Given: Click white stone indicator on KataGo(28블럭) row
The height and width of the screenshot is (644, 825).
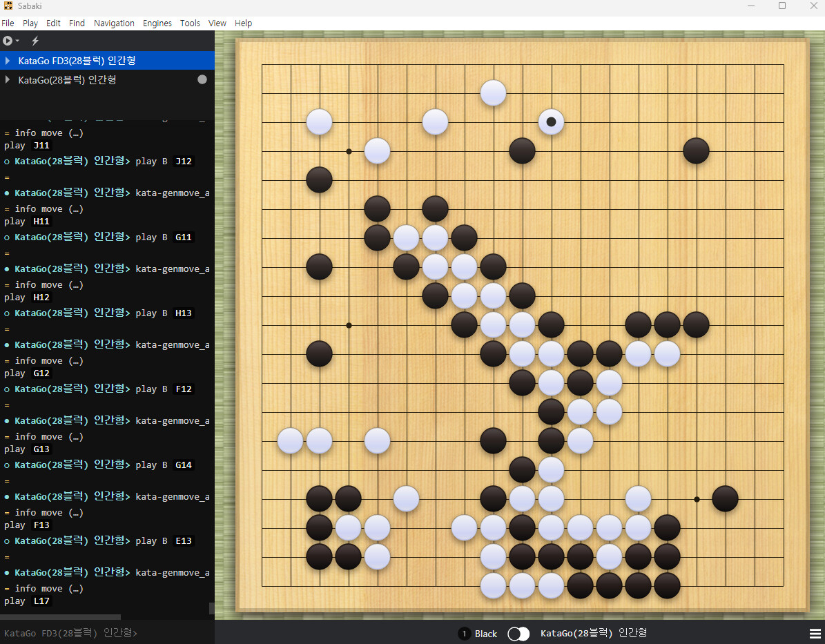Looking at the screenshot, I should (202, 79).
